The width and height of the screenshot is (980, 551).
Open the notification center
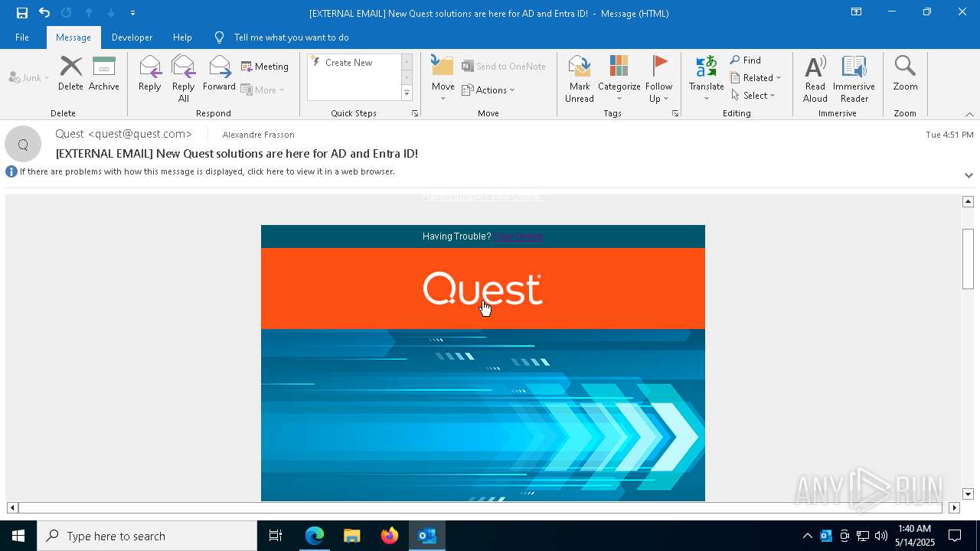coord(955,536)
